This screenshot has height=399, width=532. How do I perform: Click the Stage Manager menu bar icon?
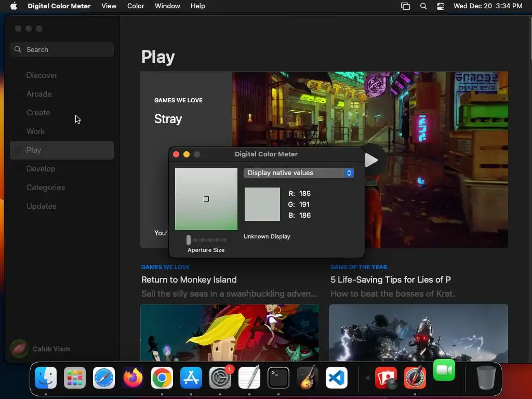click(x=405, y=6)
